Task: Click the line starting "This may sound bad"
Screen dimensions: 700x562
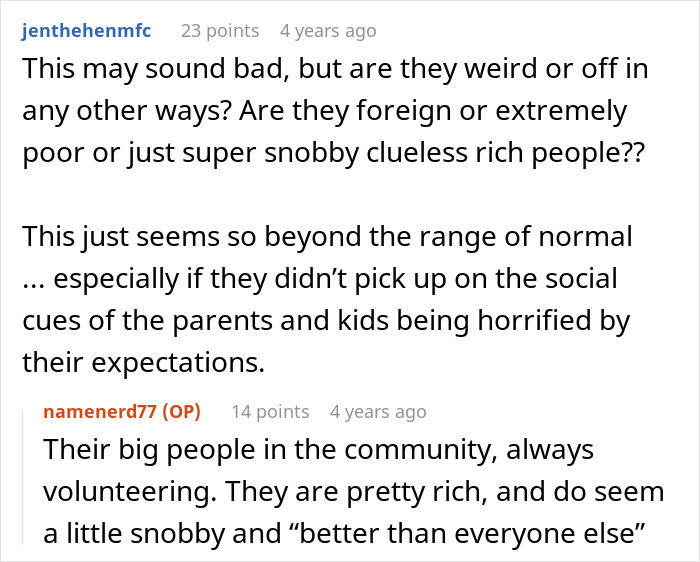Action: (334, 72)
